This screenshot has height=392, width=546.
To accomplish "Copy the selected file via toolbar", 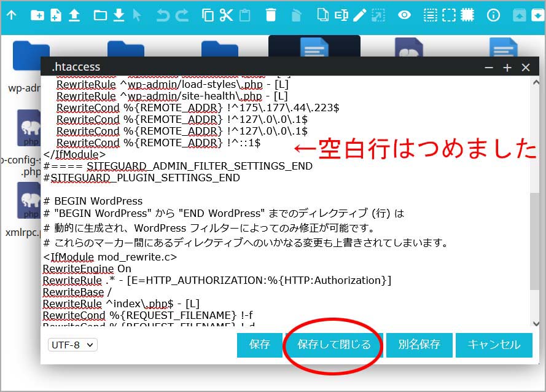I will pos(208,15).
